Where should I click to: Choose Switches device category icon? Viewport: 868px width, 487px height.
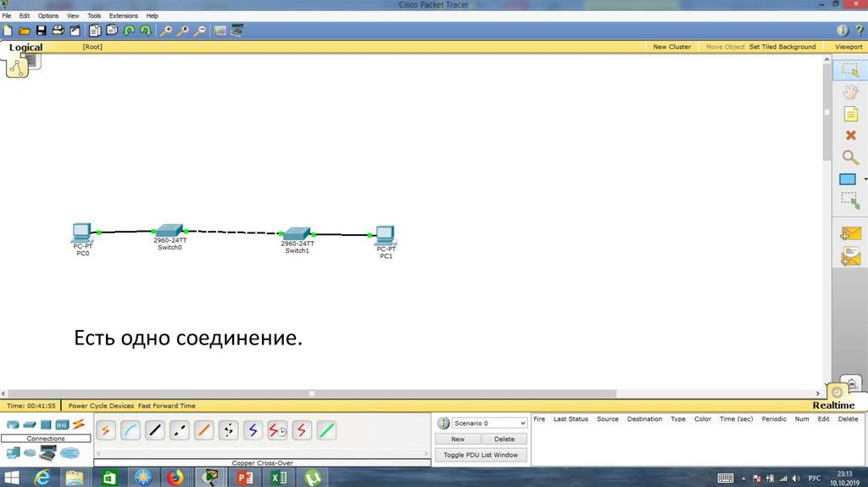click(30, 425)
